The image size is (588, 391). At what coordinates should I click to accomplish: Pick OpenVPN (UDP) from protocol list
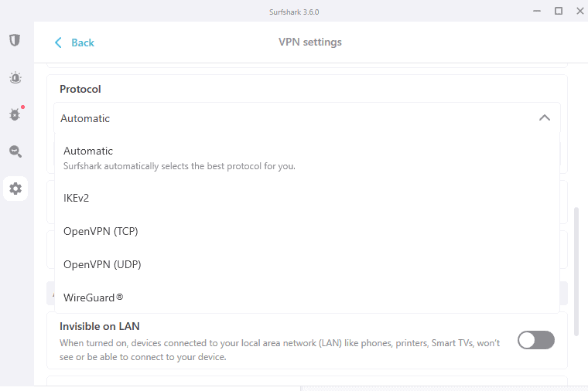pos(102,264)
